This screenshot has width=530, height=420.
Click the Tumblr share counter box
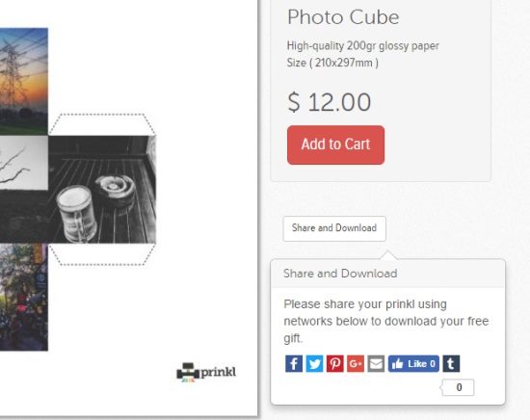point(458,387)
